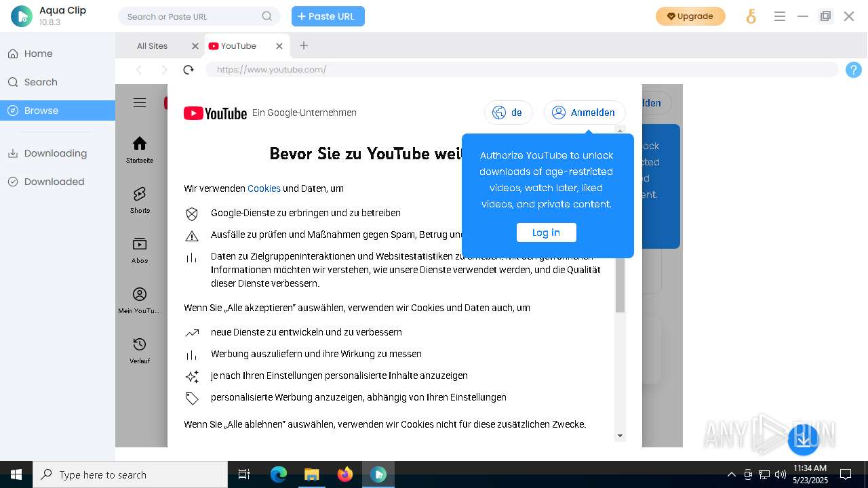
Task: Open YouTube Abos subscriptions
Action: pos(140,250)
